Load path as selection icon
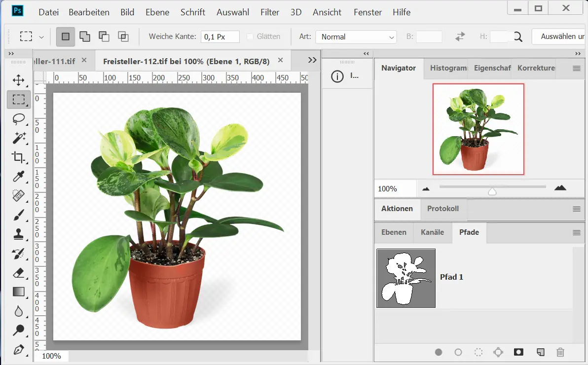 478,352
